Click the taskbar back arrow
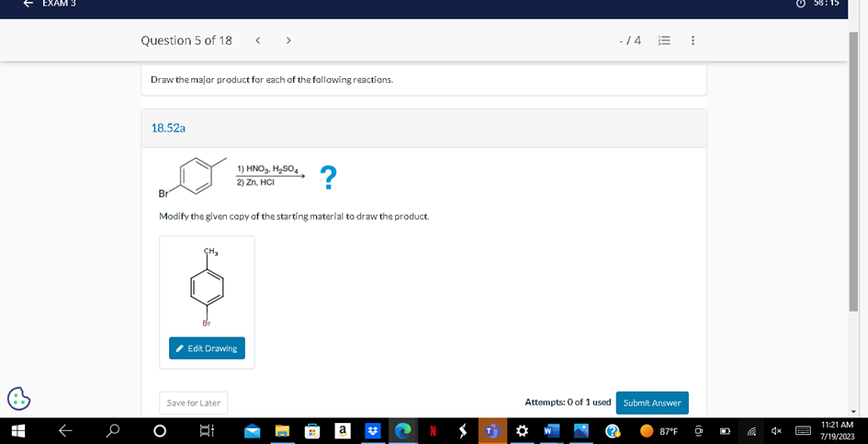The image size is (868, 444). click(x=65, y=431)
